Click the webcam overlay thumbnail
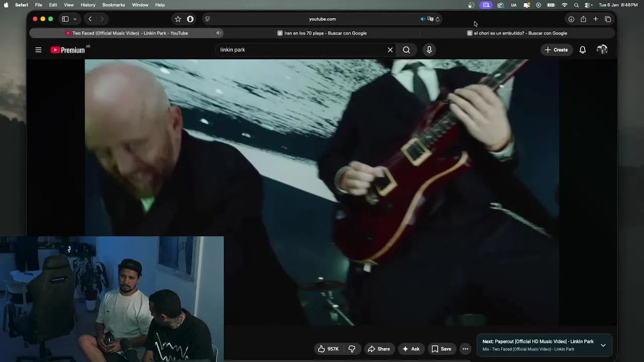The image size is (644, 362). [112, 299]
